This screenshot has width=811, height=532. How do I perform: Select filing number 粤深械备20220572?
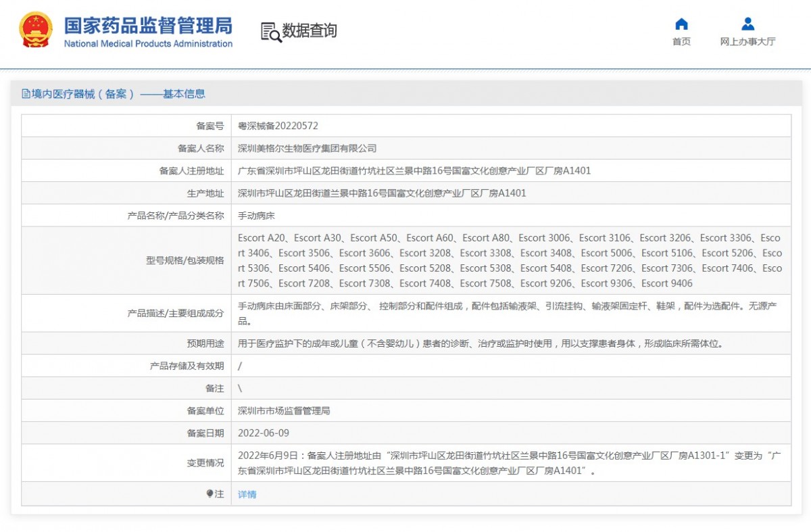coord(278,126)
